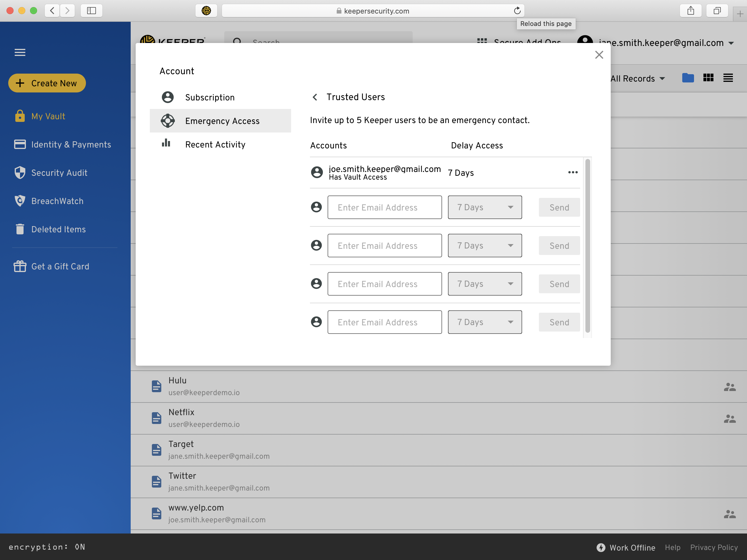Switch to folder view icon
This screenshot has height=560, width=747.
pos(688,78)
